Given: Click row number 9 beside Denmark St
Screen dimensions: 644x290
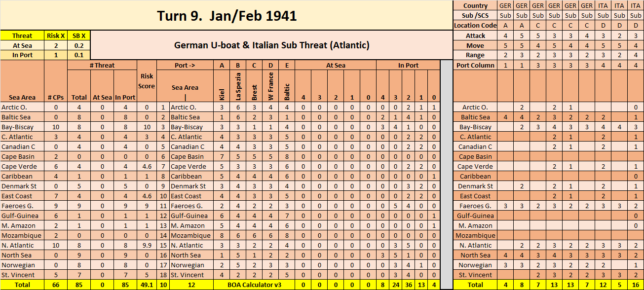Looking at the screenshot, I should pyautogui.click(x=163, y=186).
